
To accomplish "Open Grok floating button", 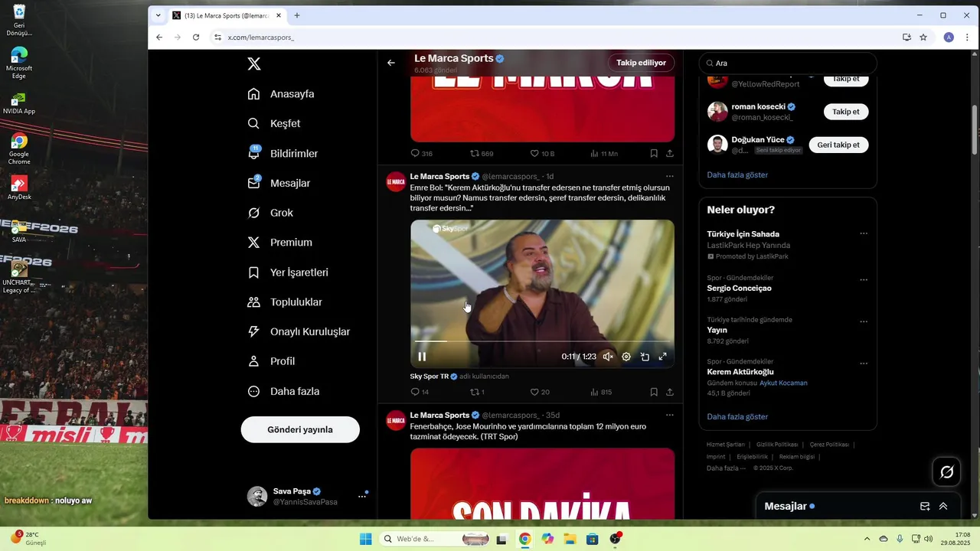I will [x=946, y=472].
